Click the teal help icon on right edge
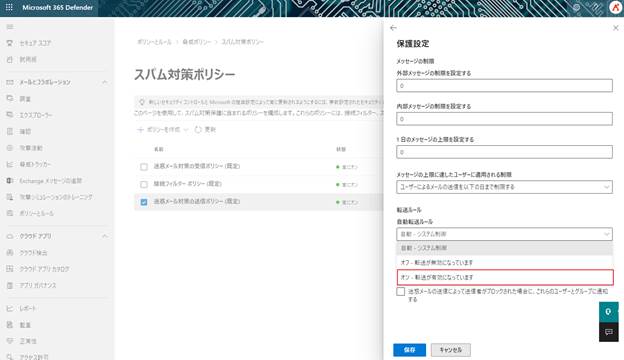This screenshot has height=360, width=624. (608, 312)
